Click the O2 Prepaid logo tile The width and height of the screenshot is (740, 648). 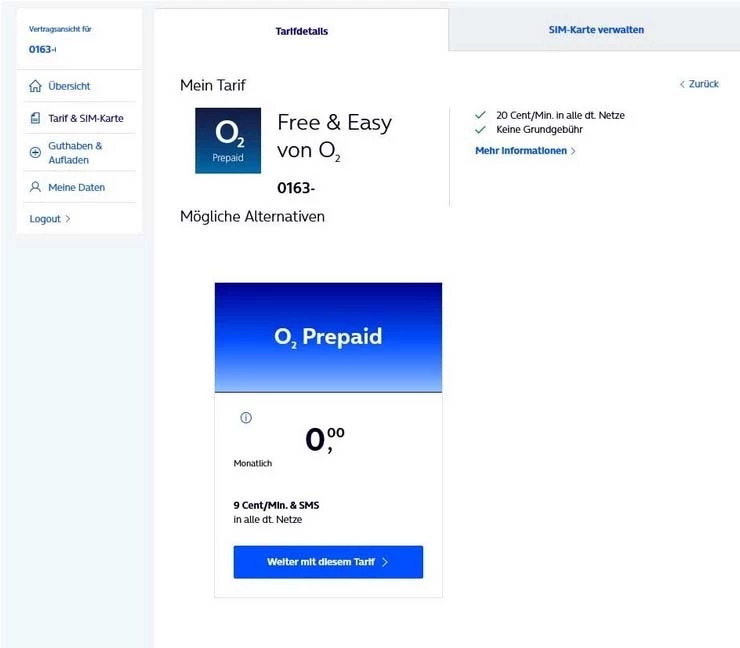[228, 141]
